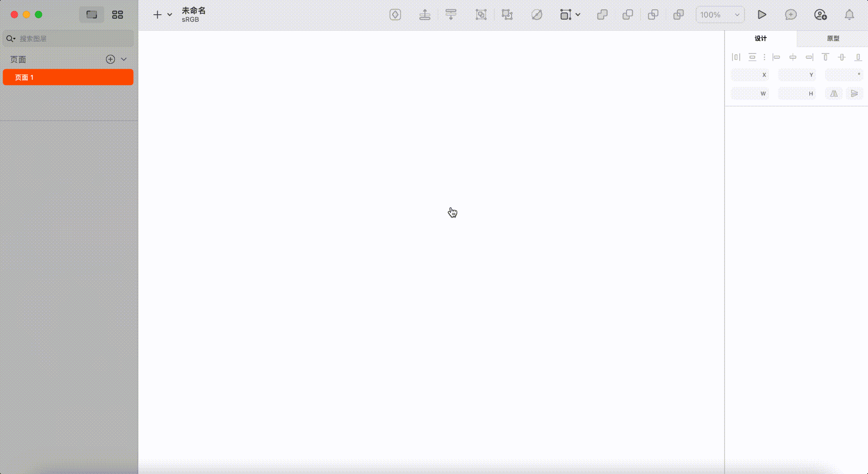Toggle the flip horizontal button
The height and width of the screenshot is (474, 868).
[834, 94]
